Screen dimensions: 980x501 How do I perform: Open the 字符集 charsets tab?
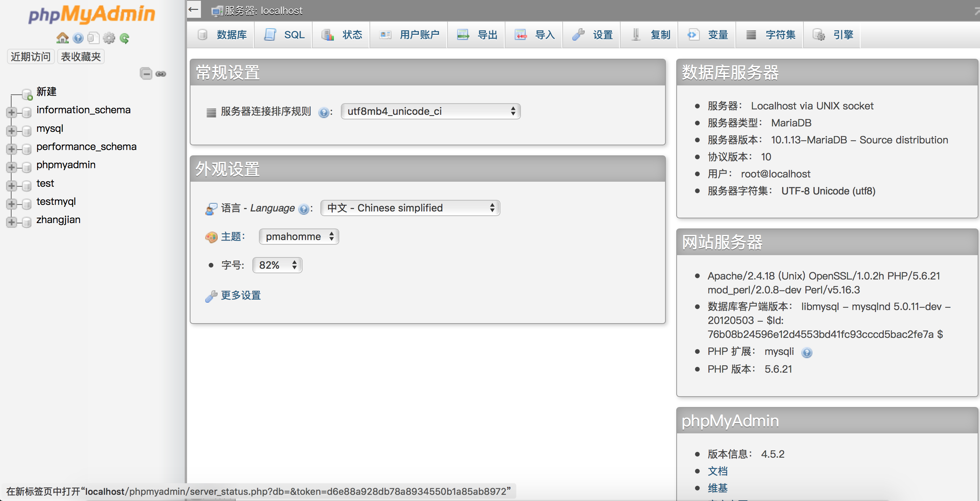[x=770, y=35]
